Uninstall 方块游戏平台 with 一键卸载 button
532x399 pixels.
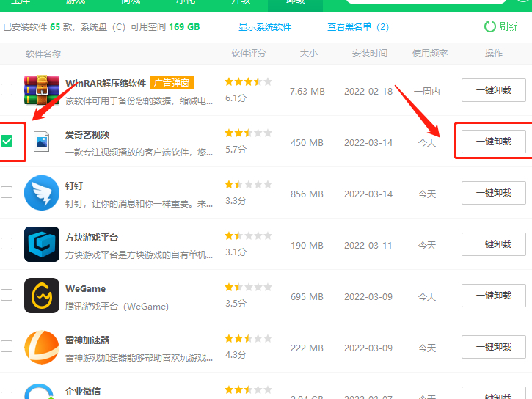(x=494, y=244)
